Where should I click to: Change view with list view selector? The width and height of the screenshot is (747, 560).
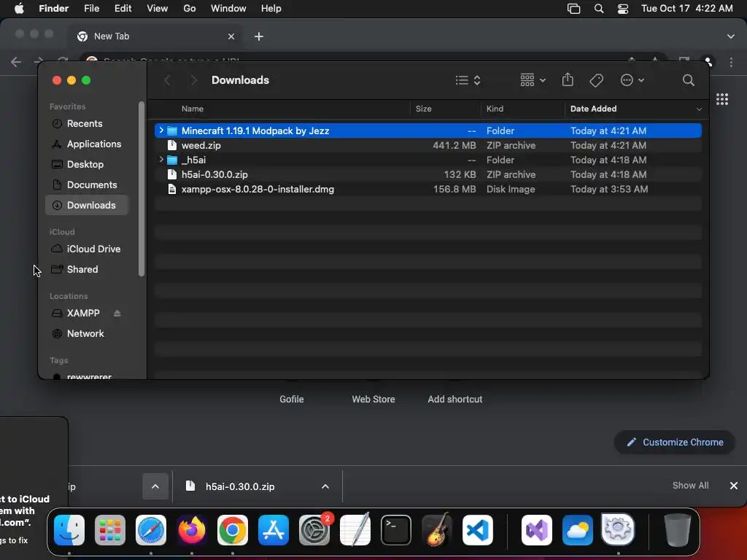click(468, 80)
